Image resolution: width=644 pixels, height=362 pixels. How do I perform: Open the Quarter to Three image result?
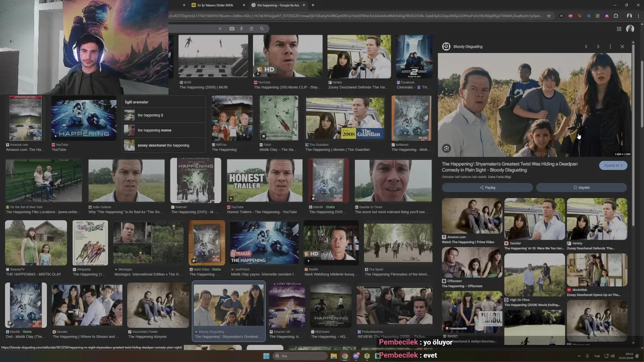393,181
